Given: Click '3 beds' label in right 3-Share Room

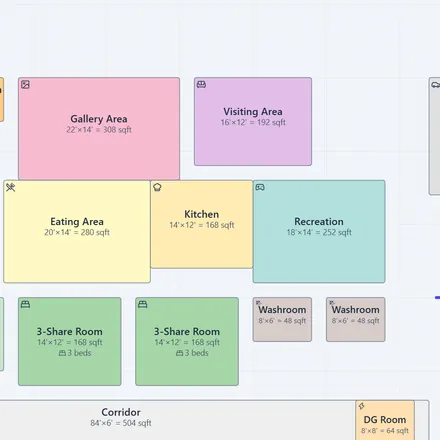Looking at the screenshot, I should (x=197, y=353).
